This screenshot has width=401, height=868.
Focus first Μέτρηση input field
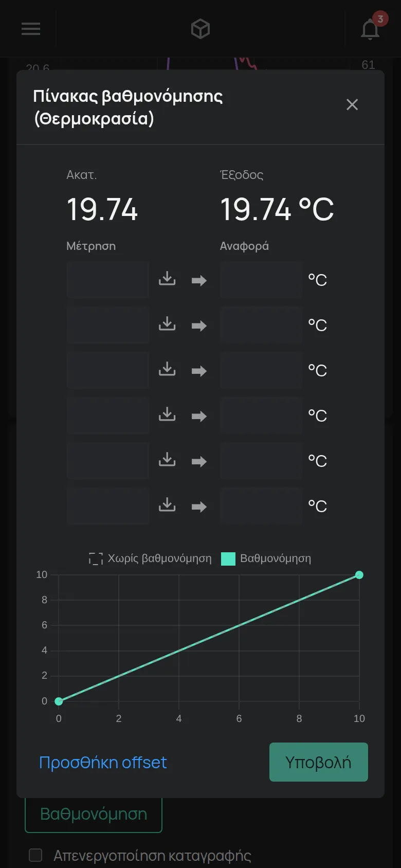pyautogui.click(x=108, y=280)
